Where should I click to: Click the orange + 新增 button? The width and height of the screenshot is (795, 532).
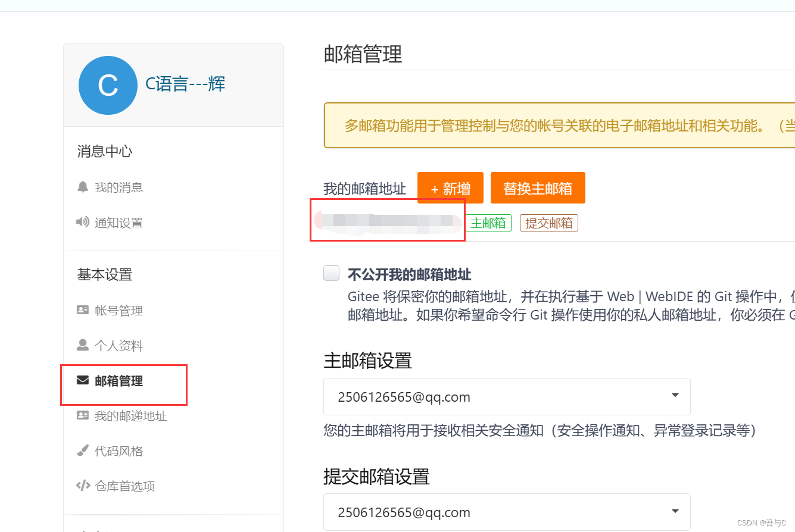450,188
